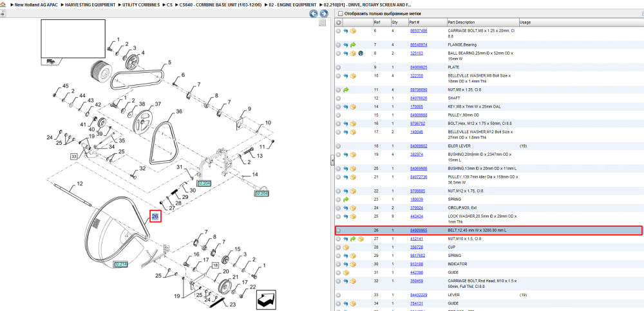Open 'New Holland AG APAC' breadcrumb level
The image size is (644, 311).
click(36, 5)
